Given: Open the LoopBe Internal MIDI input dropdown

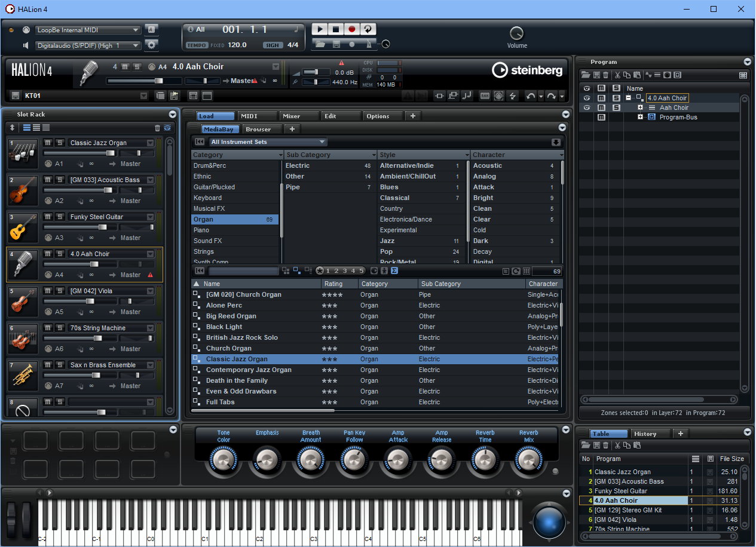Looking at the screenshot, I should 88,30.
